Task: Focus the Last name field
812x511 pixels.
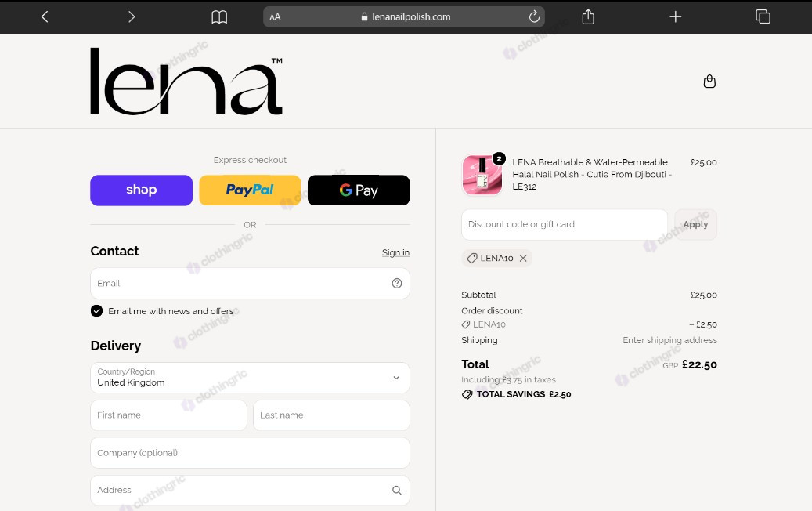Action: tap(331, 415)
